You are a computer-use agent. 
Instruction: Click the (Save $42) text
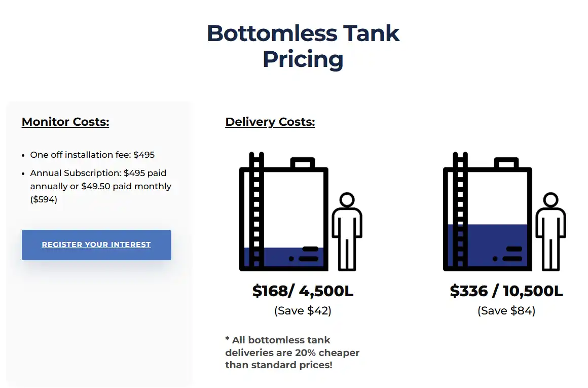point(303,310)
